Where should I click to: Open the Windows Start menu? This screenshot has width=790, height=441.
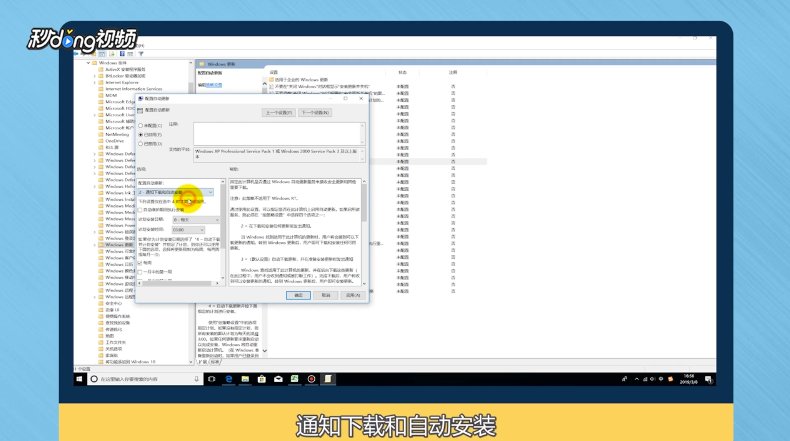(x=80, y=379)
